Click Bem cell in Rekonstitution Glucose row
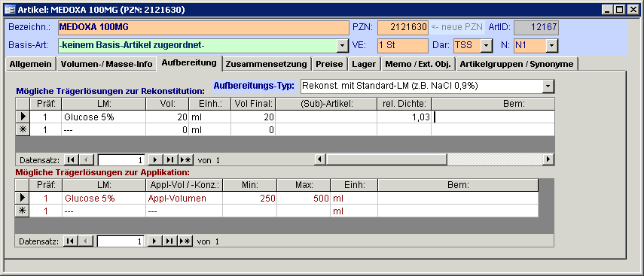Viewport: 644px width, 276px height. (x=493, y=117)
